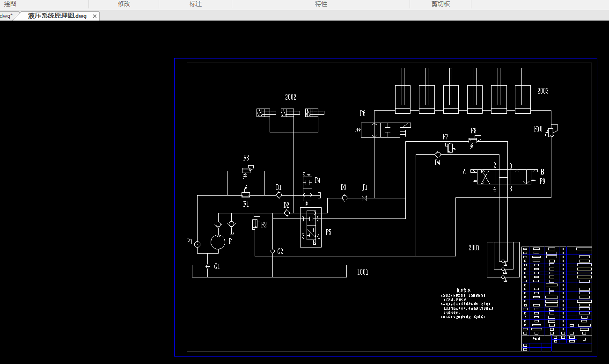Click the valve label F5
Image resolution: width=609 pixels, height=364 pixels.
pos(328,232)
